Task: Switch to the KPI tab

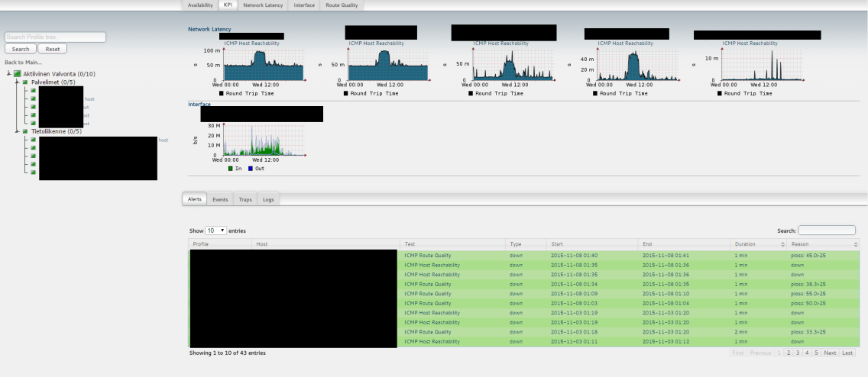Action: tap(228, 5)
